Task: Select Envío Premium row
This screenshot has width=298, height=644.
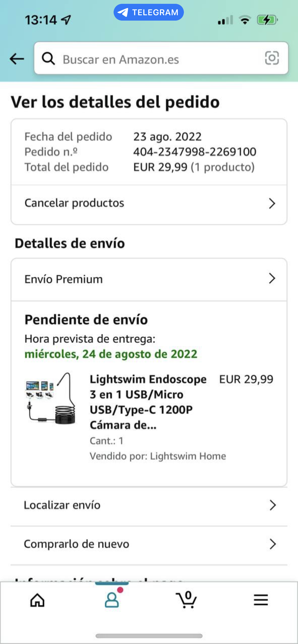Action: click(x=149, y=279)
